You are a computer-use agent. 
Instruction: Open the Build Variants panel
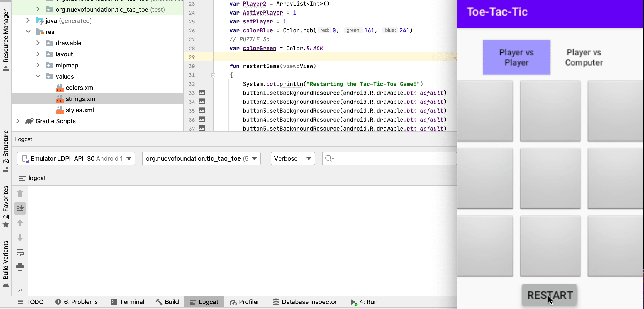[6, 259]
